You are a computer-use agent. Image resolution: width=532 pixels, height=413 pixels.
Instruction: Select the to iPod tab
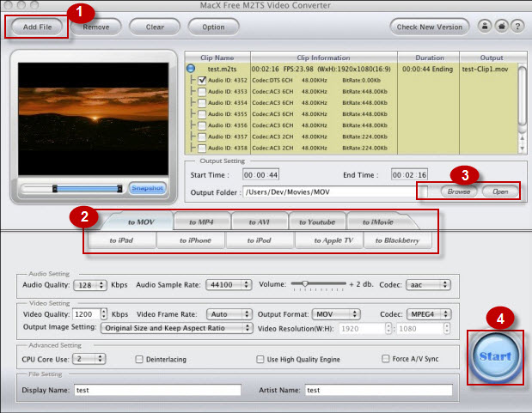tap(260, 240)
